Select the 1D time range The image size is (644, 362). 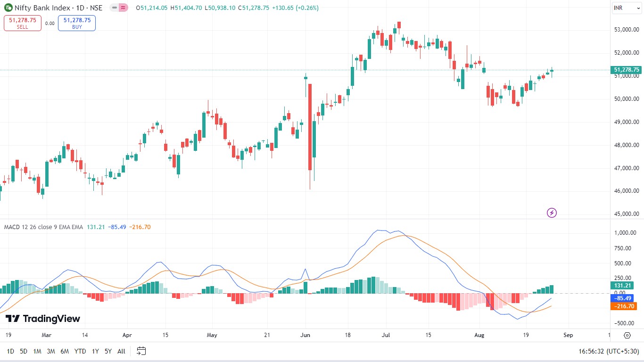pos(10,351)
